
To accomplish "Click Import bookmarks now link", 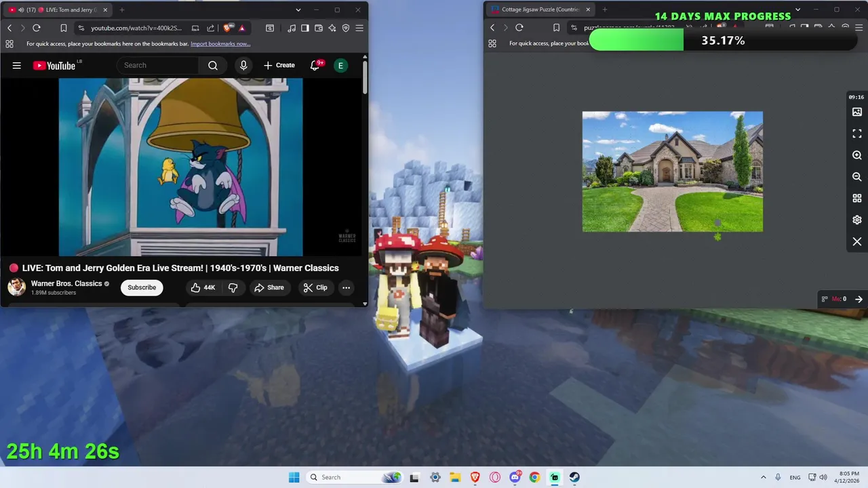I will pos(220,44).
